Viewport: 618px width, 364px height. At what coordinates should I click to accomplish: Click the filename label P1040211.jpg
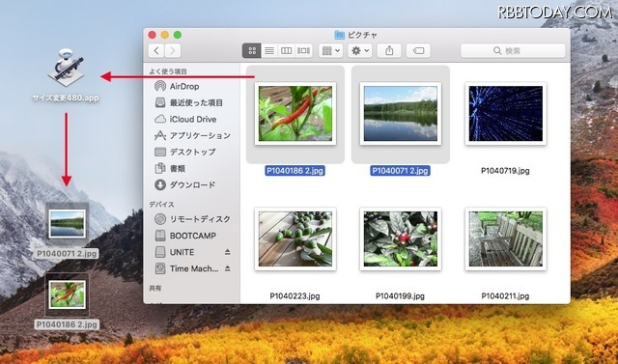pyautogui.click(x=505, y=295)
